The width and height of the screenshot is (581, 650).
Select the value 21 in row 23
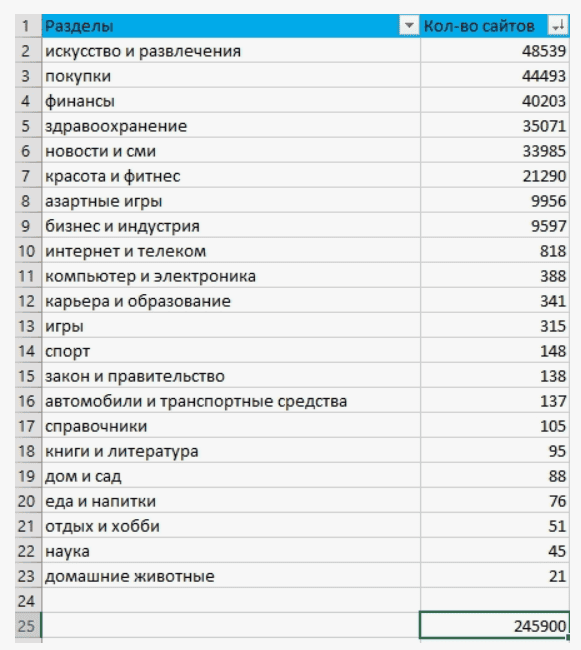point(495,576)
